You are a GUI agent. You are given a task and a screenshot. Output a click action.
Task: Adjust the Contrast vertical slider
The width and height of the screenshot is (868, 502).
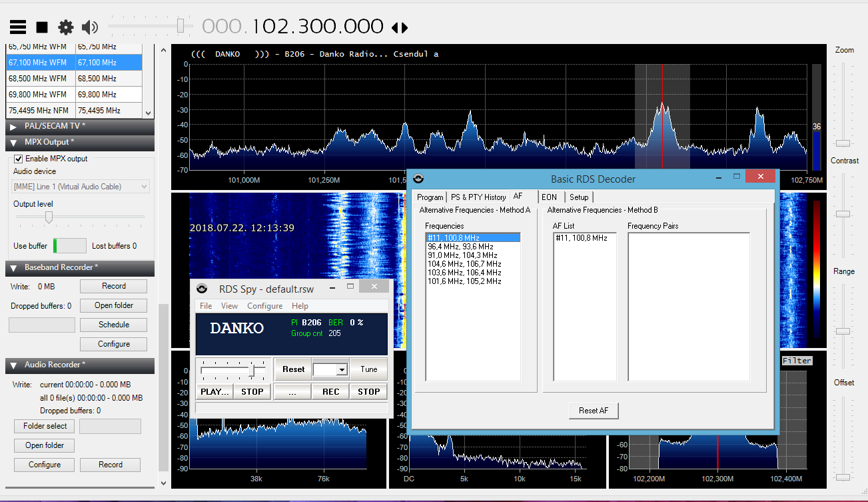click(844, 213)
